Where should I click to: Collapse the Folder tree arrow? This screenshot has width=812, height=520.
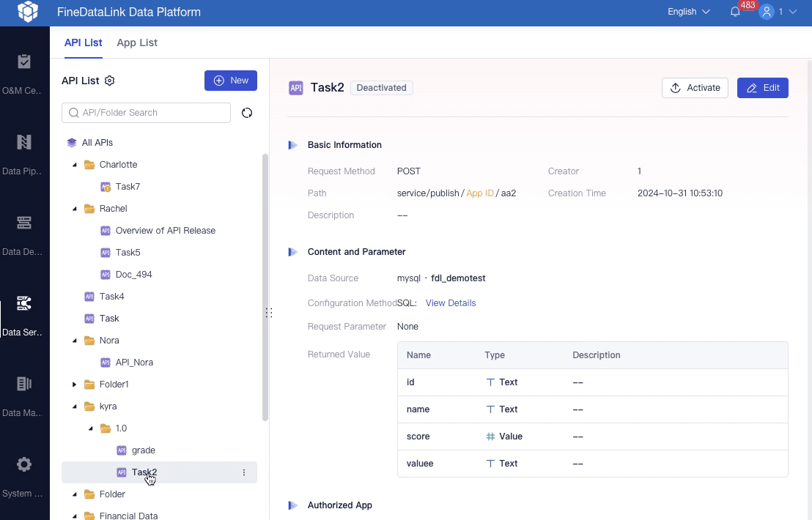[x=75, y=494]
